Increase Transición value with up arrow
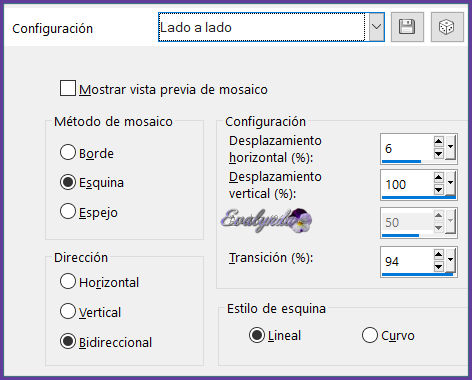 (438, 255)
